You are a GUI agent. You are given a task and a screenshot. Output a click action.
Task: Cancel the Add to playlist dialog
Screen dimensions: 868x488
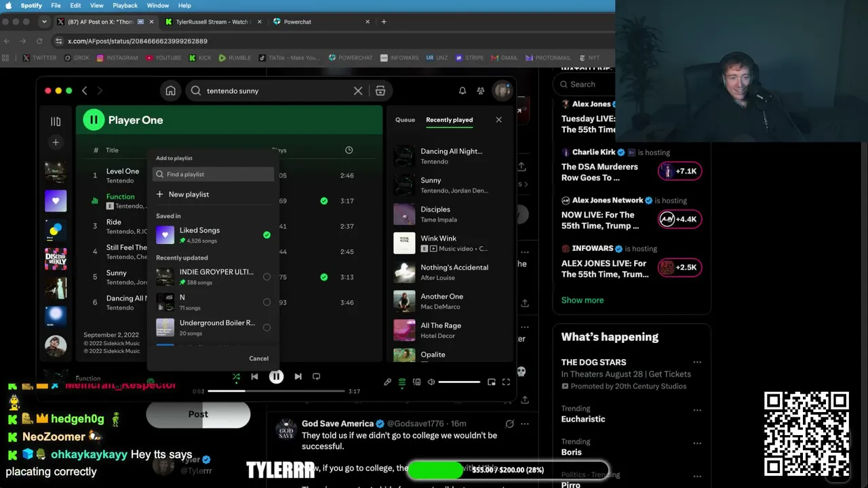[258, 359]
